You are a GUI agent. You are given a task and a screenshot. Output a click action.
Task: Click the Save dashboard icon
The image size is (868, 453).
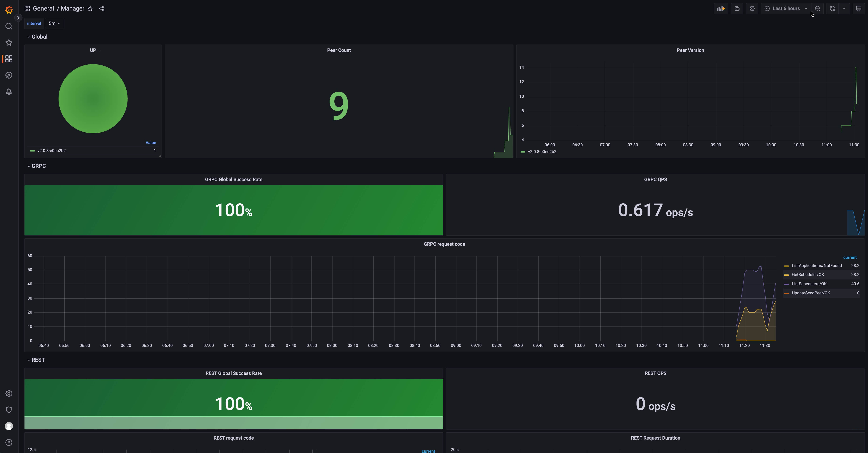click(737, 9)
